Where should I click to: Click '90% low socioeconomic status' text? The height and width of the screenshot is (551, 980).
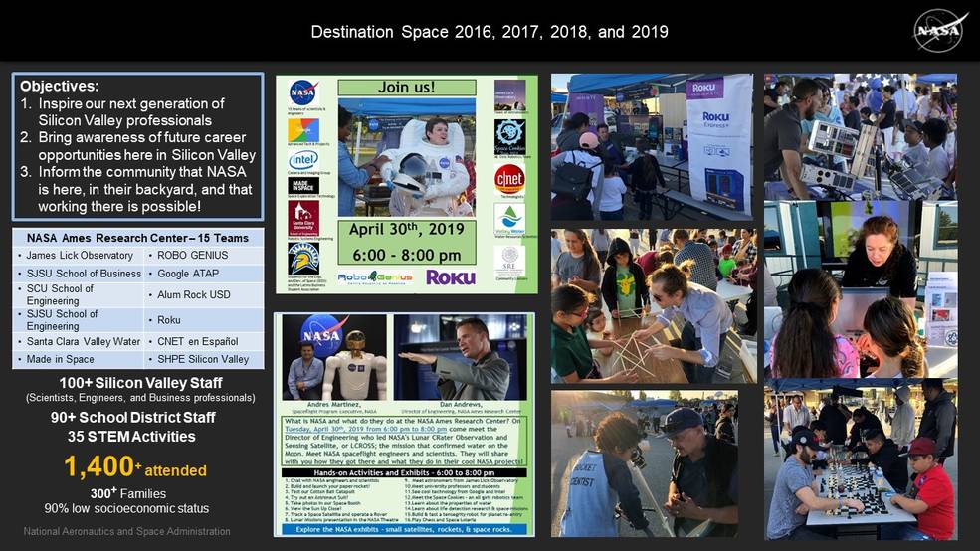(126, 508)
